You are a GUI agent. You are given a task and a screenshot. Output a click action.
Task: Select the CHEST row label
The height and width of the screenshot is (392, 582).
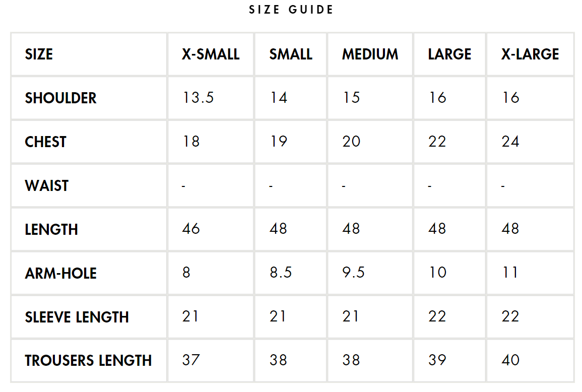coord(45,142)
